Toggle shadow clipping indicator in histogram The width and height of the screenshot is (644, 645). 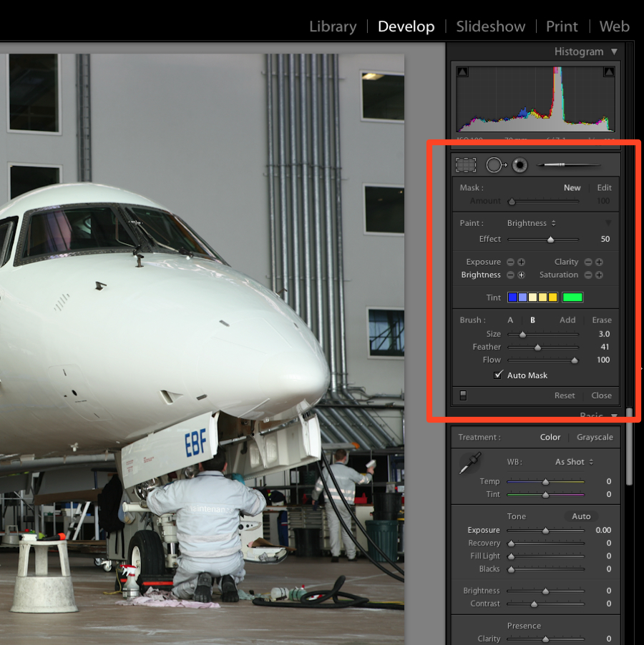click(462, 72)
